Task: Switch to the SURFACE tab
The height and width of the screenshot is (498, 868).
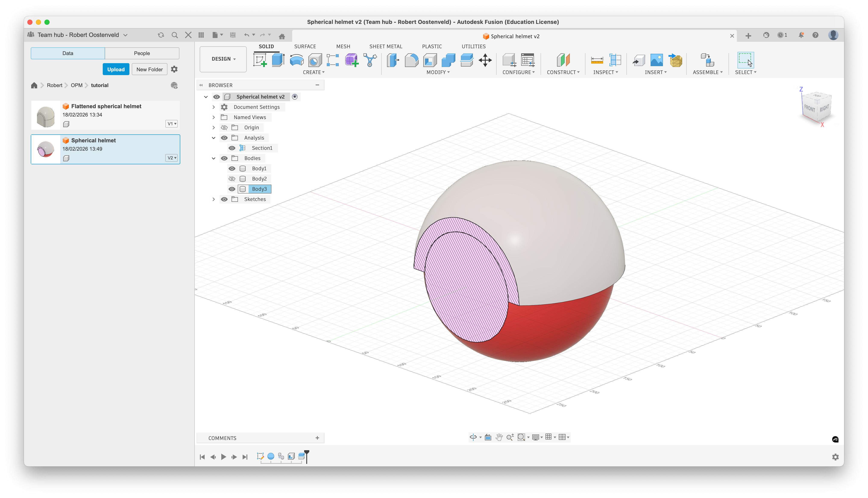Action: click(x=305, y=47)
